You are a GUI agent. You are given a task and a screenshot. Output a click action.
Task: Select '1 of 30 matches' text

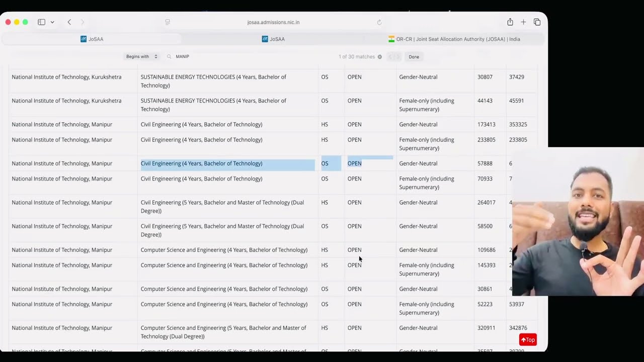point(357,57)
